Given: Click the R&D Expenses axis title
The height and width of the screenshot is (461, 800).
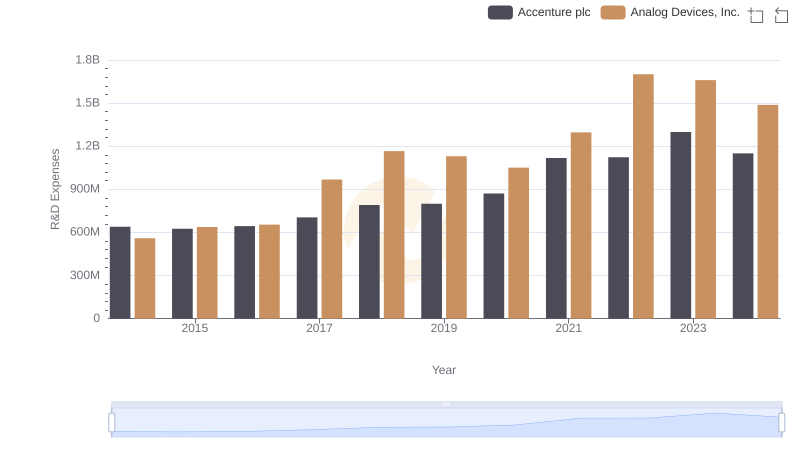Looking at the screenshot, I should point(56,189).
